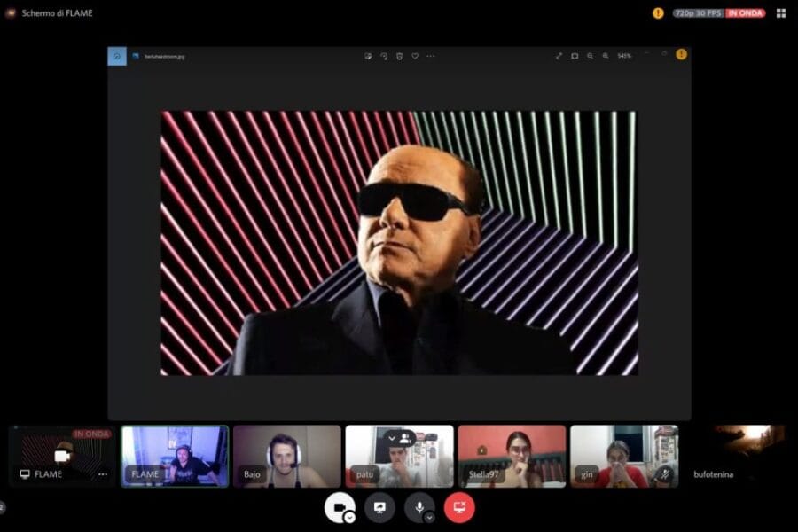Zoom in the image in viewer

click(x=606, y=56)
